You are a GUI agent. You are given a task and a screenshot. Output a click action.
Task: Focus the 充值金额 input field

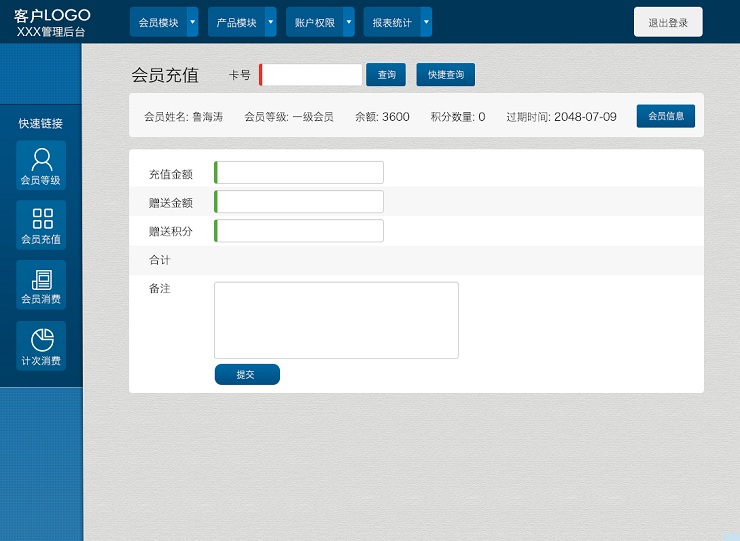click(x=299, y=172)
